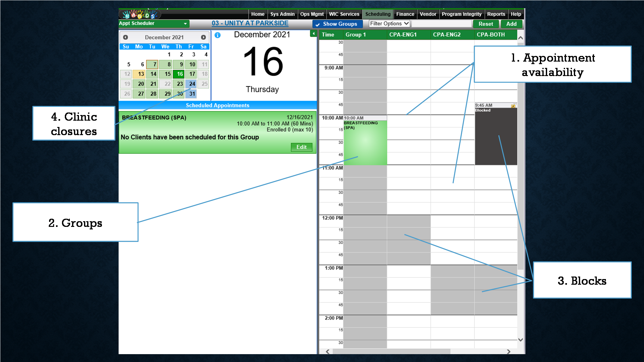
Task: Open the Filter Options dropdown
Action: tap(389, 24)
